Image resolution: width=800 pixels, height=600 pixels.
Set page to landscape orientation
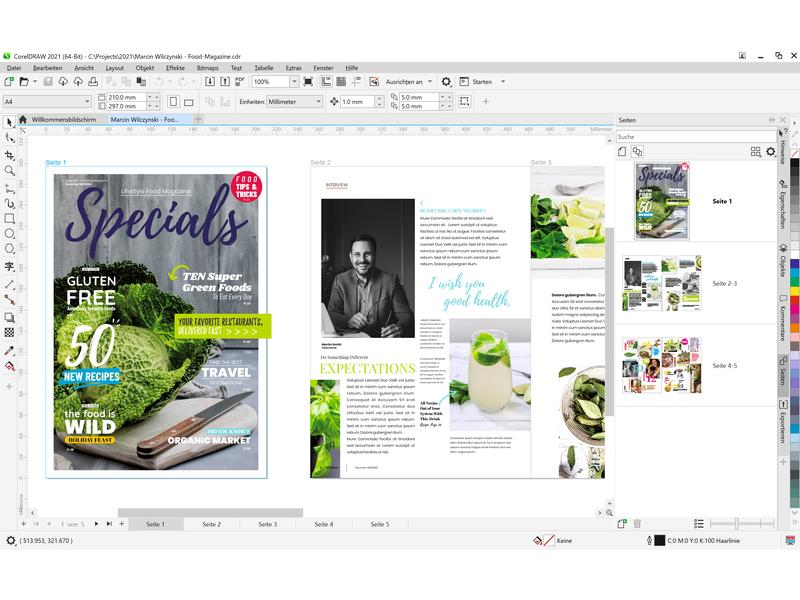189,102
